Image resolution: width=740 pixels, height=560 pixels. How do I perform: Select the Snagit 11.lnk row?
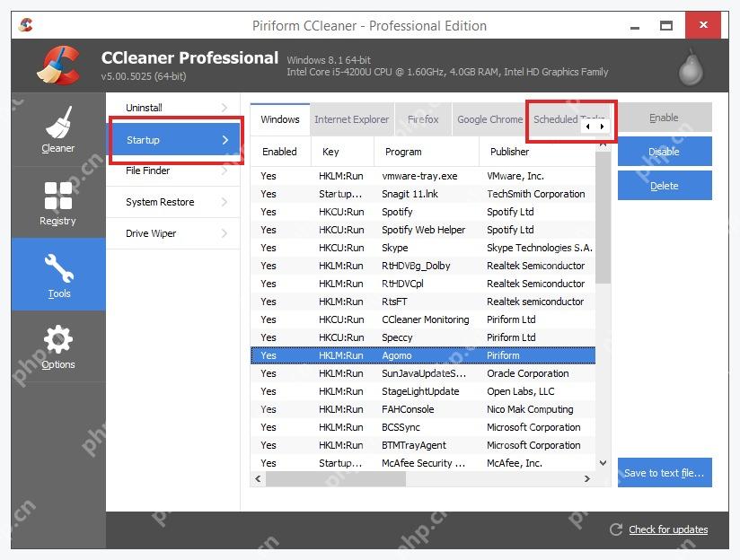423,194
